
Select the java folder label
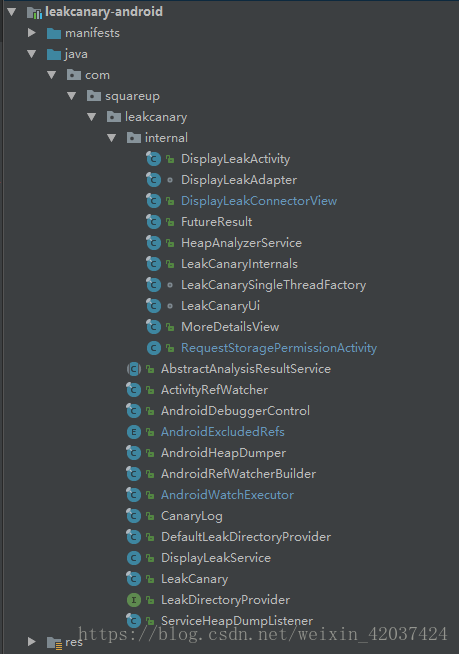tap(76, 54)
